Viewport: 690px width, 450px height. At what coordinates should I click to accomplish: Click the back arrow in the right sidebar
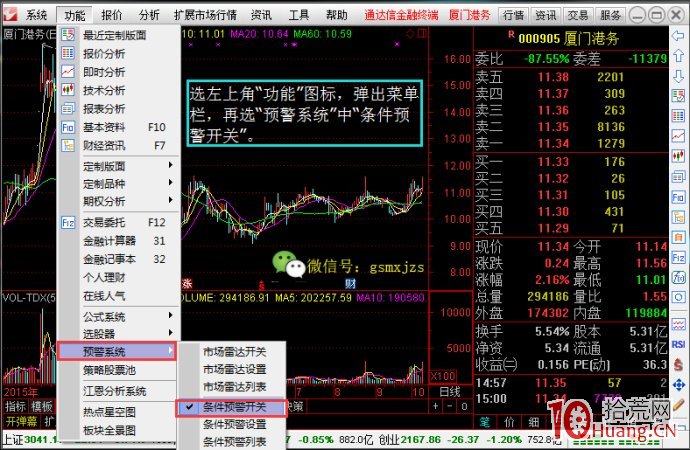678,36
